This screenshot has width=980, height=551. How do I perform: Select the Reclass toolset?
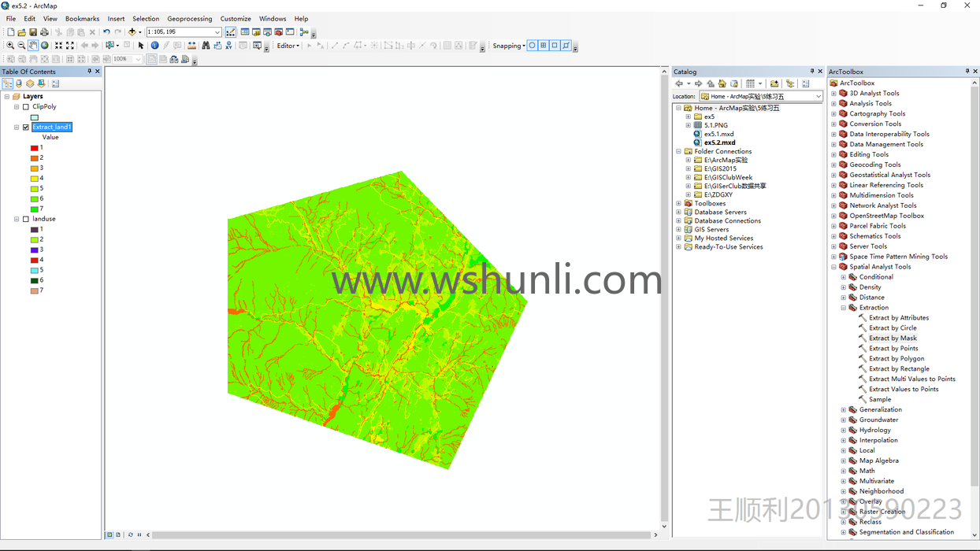tap(870, 522)
